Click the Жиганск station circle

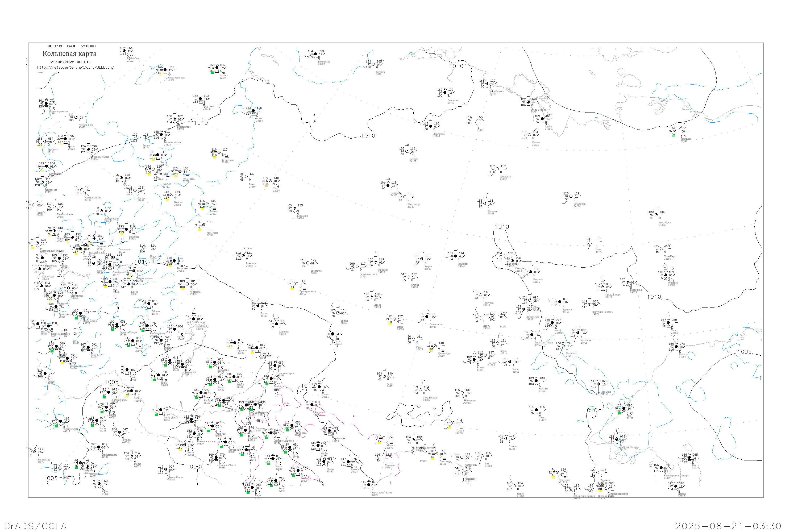(485, 203)
